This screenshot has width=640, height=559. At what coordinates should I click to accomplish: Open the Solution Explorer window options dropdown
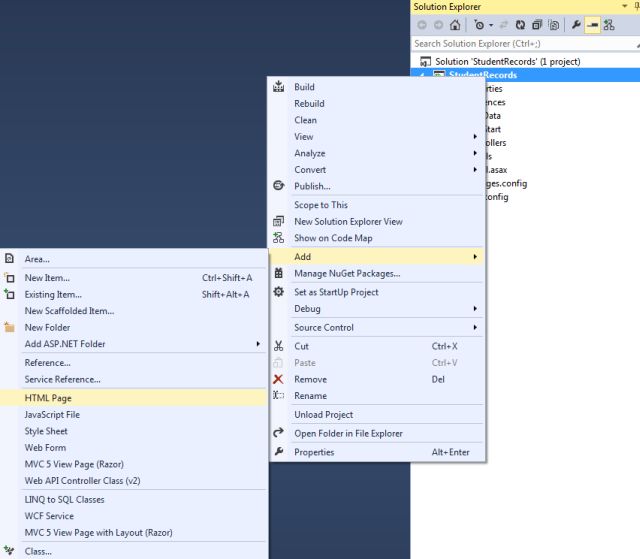[x=624, y=6]
